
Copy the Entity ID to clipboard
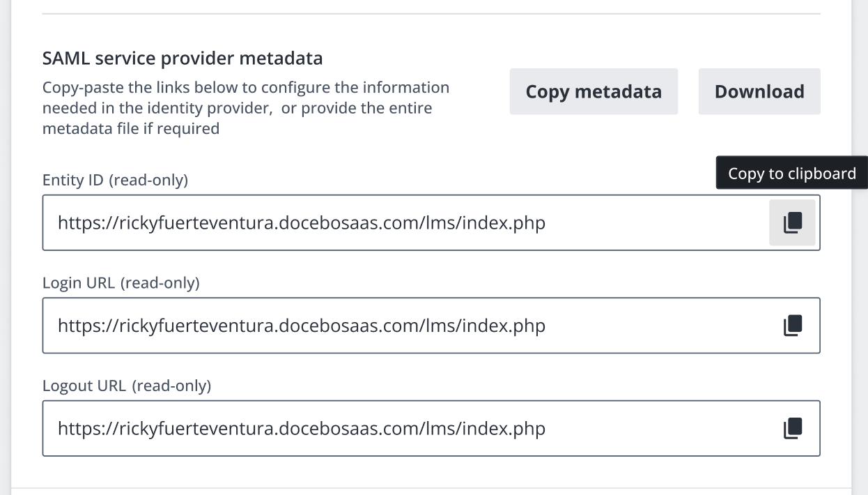click(792, 223)
